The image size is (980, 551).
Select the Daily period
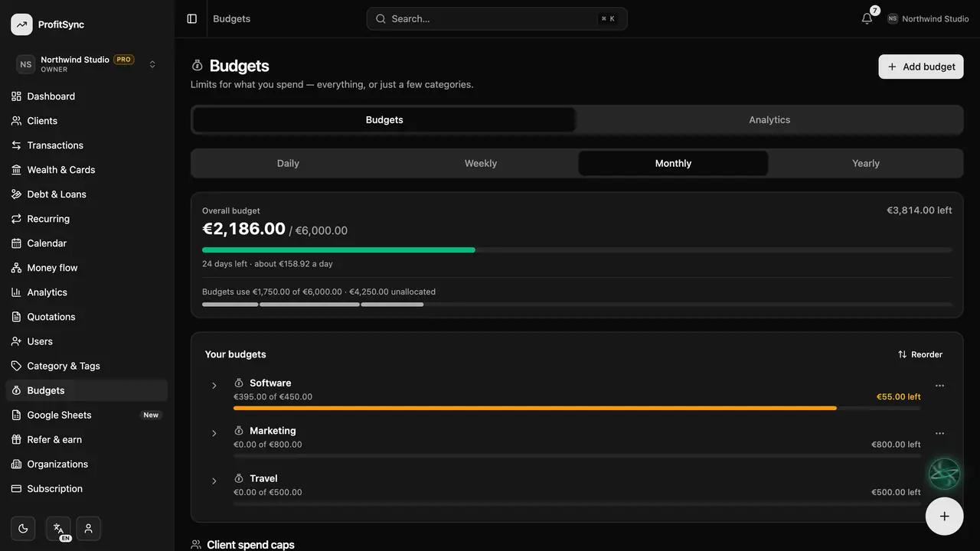click(x=288, y=163)
